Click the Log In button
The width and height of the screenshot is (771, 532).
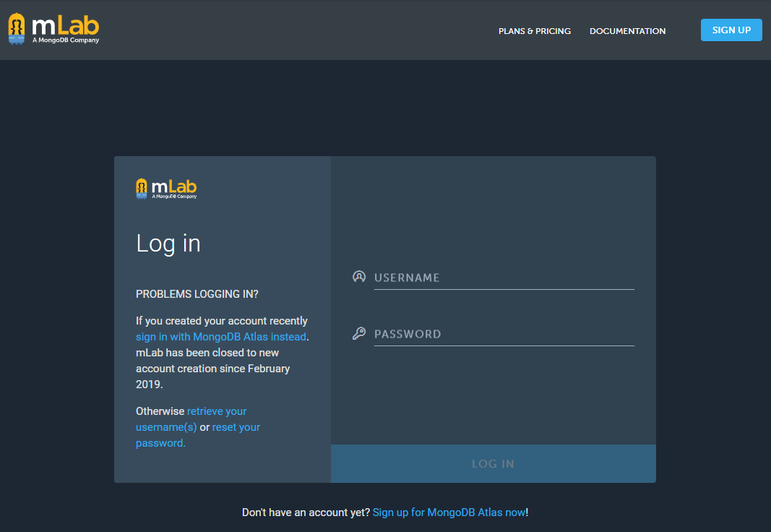[x=494, y=463]
